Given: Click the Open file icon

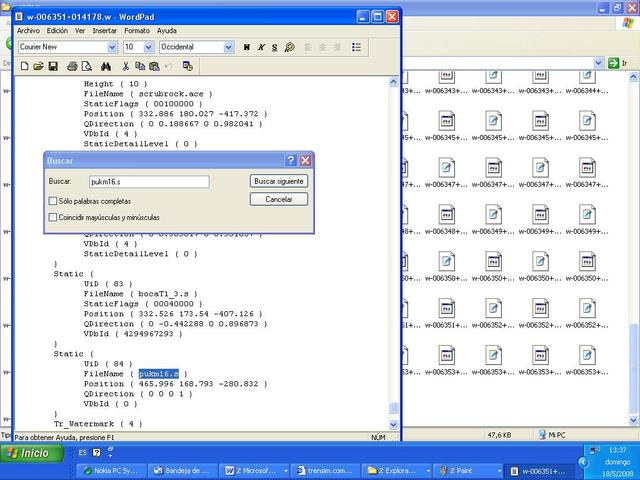Looking at the screenshot, I should point(38,66).
